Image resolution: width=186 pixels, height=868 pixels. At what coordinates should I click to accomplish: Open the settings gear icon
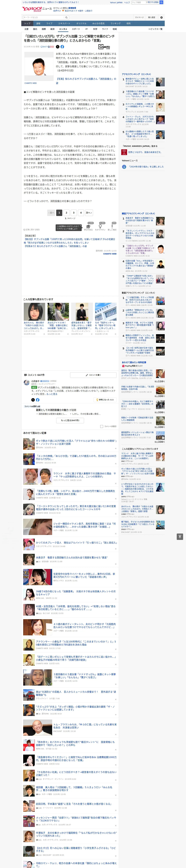161,18
